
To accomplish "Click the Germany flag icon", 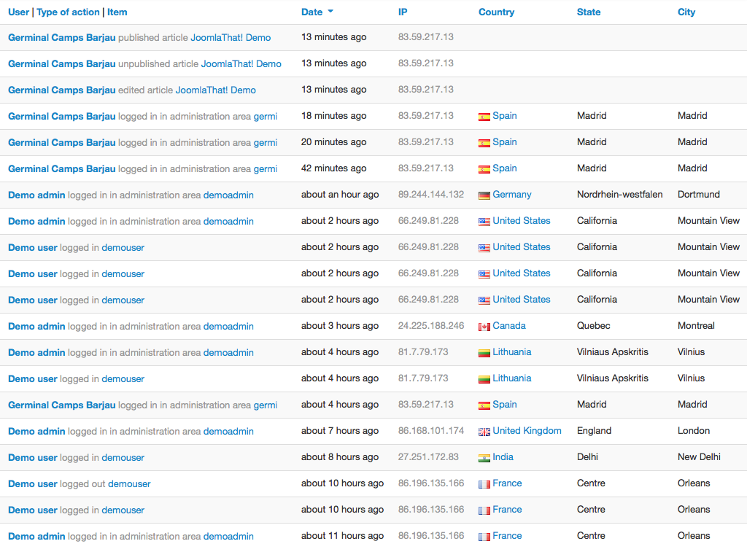I will (x=484, y=195).
